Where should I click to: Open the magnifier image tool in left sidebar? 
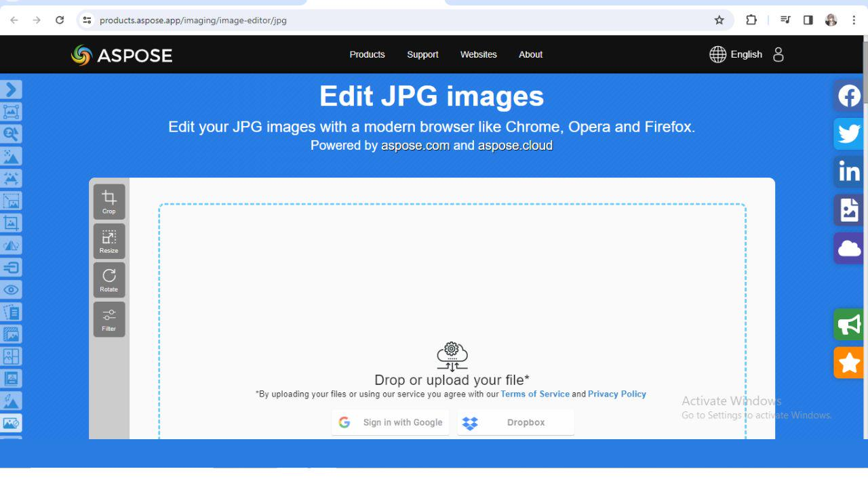click(x=12, y=134)
